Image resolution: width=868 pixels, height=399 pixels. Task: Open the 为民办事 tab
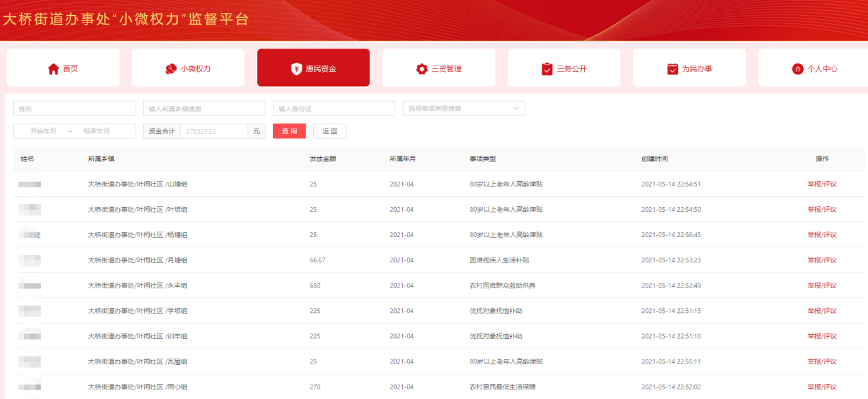[689, 68]
